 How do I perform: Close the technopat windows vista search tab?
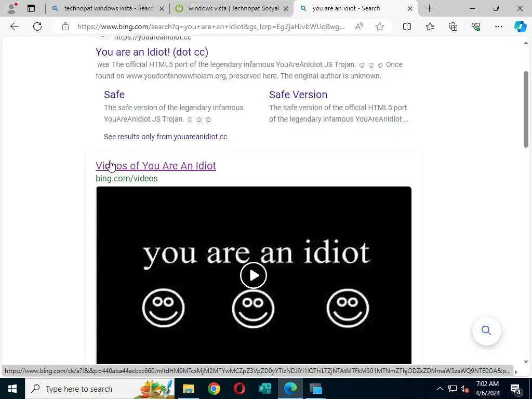coord(162,8)
